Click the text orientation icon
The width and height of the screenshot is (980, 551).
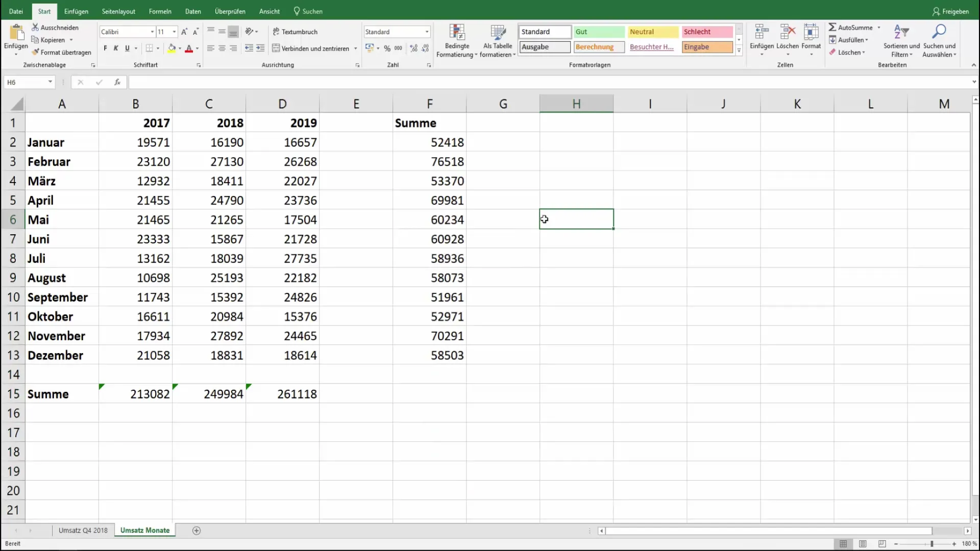pos(249,32)
